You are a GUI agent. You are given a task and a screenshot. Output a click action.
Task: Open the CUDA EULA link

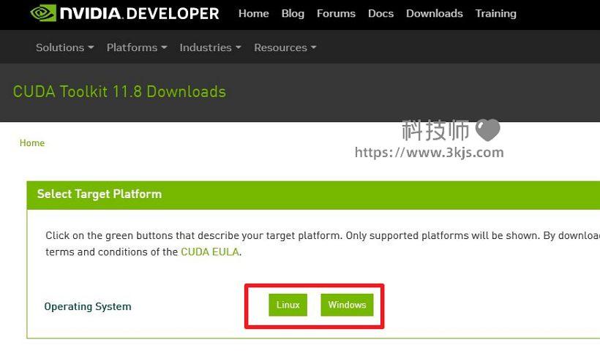point(210,252)
